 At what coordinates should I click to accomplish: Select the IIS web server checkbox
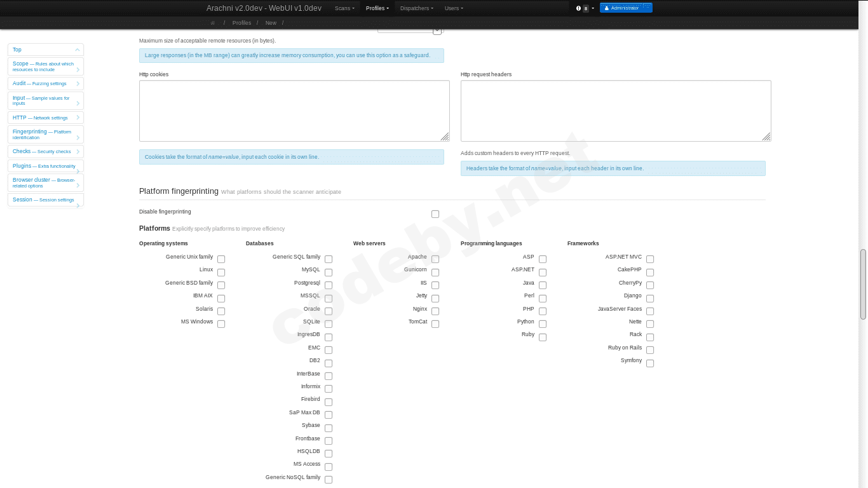pyautogui.click(x=435, y=285)
